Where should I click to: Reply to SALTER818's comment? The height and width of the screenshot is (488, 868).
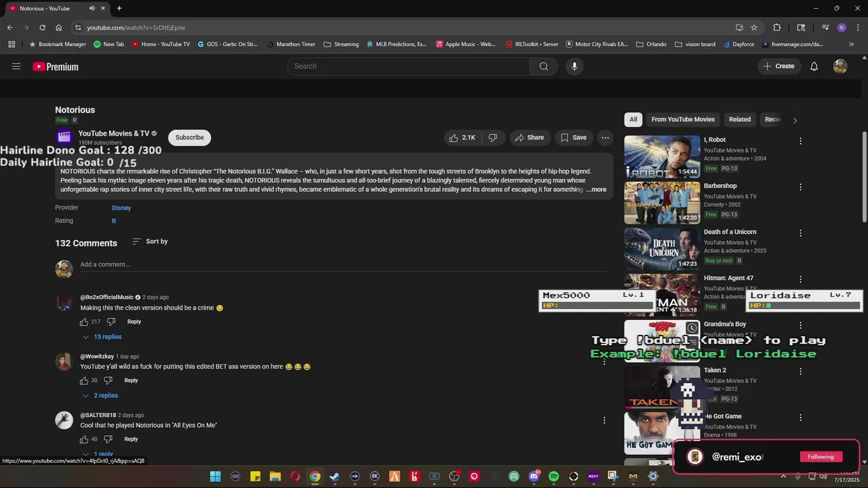(x=131, y=439)
